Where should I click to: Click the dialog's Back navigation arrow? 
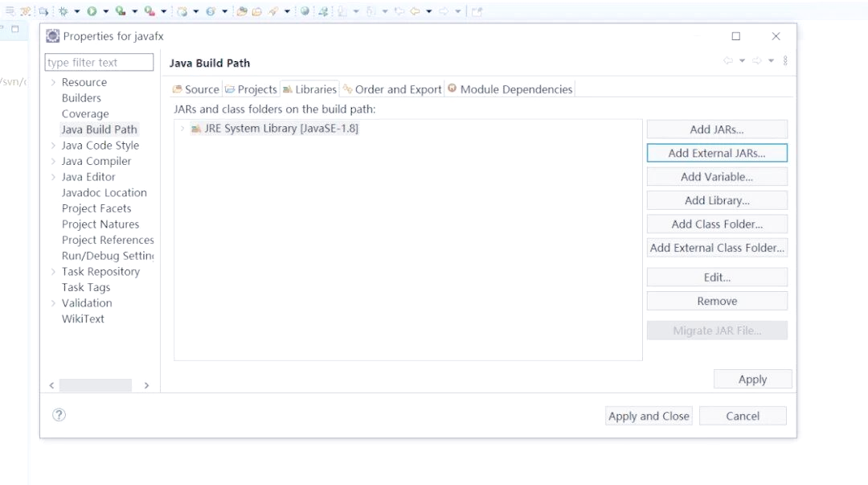coord(728,60)
